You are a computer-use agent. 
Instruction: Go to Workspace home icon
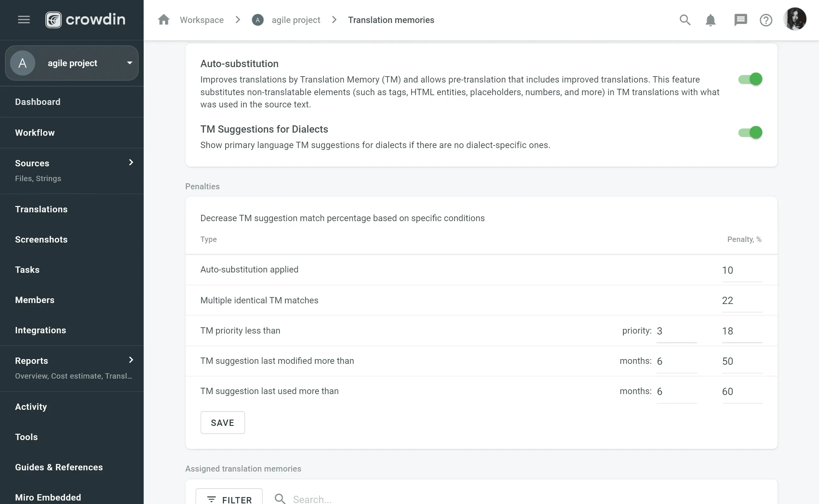pyautogui.click(x=164, y=20)
